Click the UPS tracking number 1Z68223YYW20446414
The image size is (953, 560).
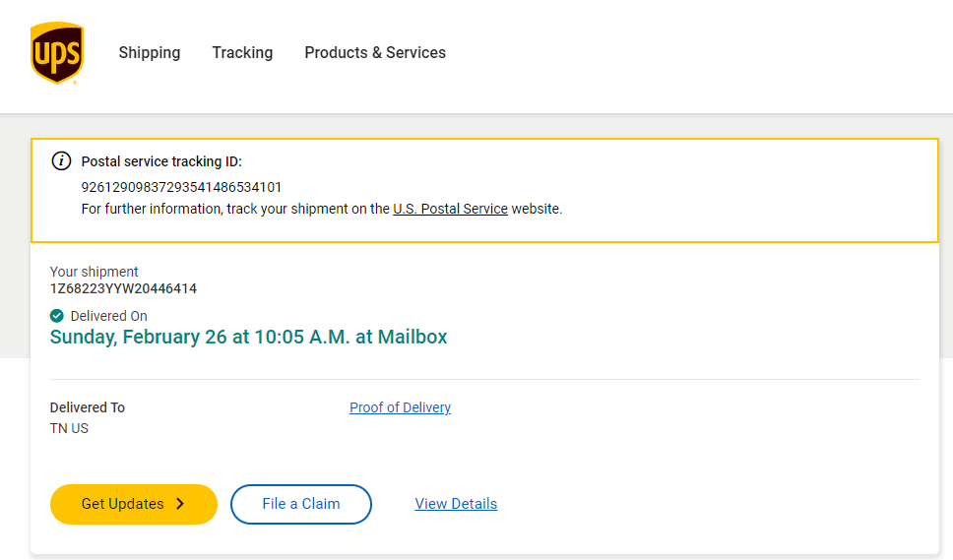pyautogui.click(x=123, y=288)
